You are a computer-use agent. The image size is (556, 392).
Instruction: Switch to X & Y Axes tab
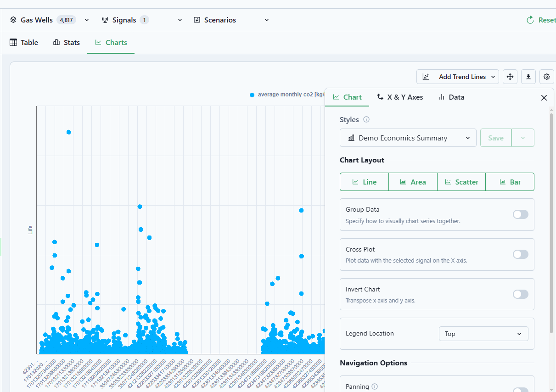[x=400, y=97]
